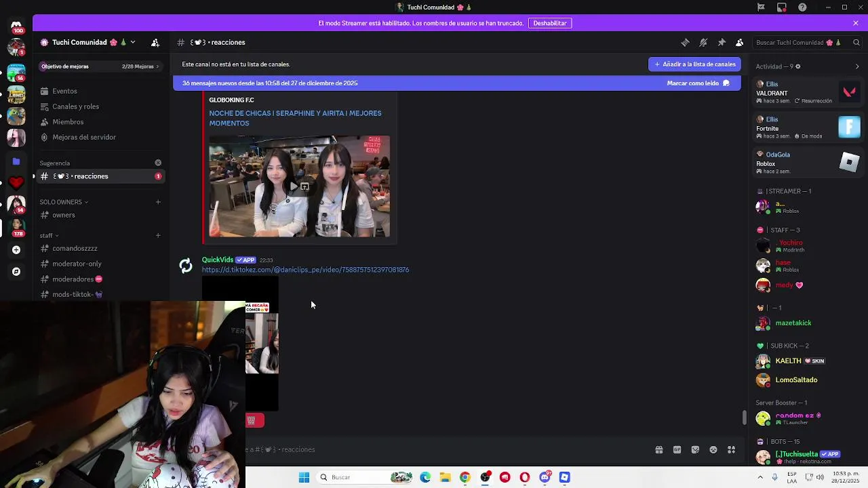Open the emoji picker icon
This screenshot has height=488, width=868.
pyautogui.click(x=713, y=449)
